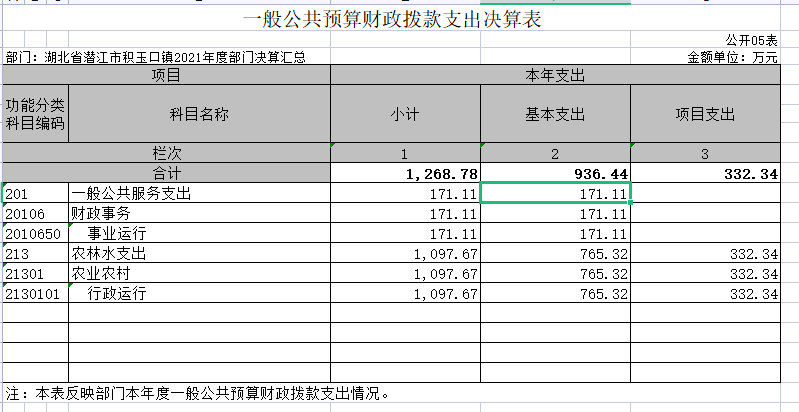The image size is (799, 412).
Task: Click the 小计 column header cell
Action: click(404, 114)
